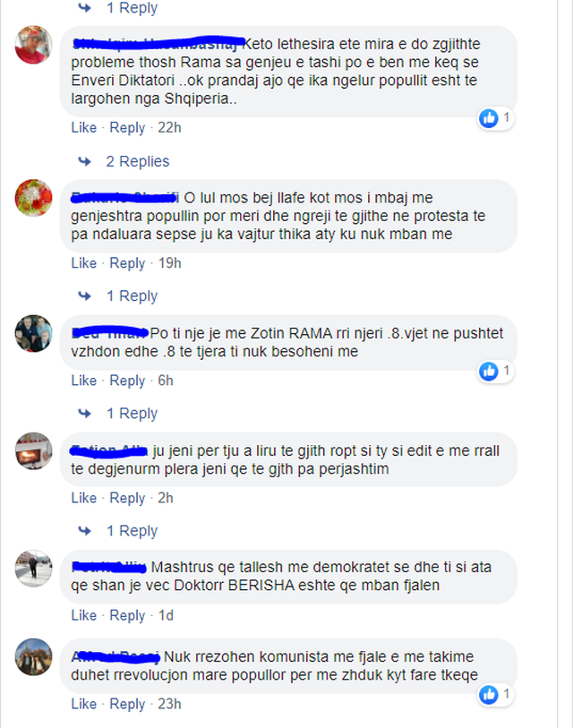Click the group photo avatar beside the RAMA comment
Screen dimensions: 573x728
[x=33, y=333]
